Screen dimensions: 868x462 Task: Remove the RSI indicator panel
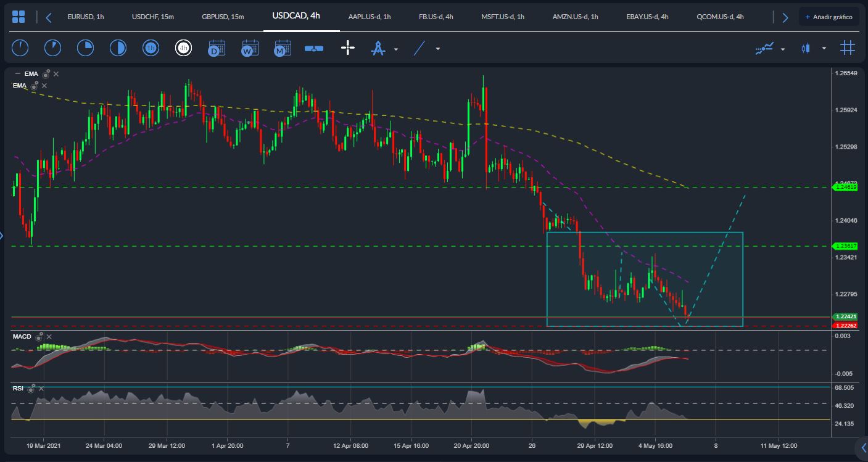coord(41,389)
